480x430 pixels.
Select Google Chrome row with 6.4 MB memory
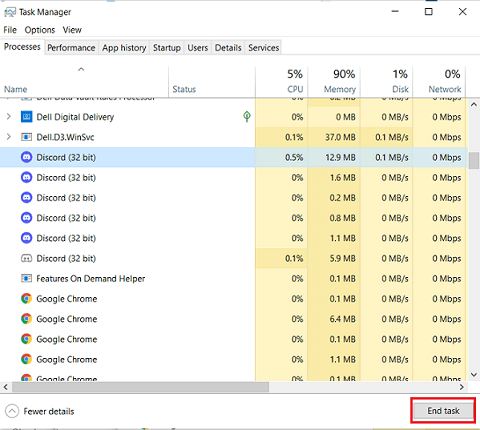[233, 319]
